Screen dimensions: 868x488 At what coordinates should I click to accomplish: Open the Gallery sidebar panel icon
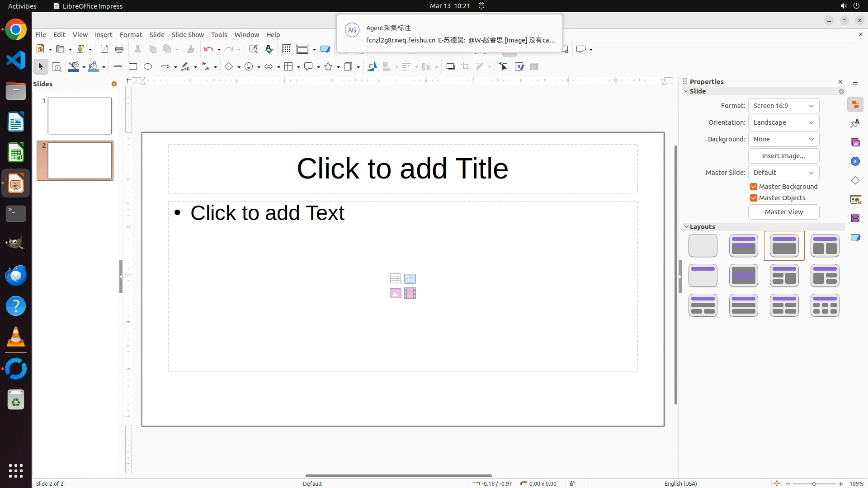(x=855, y=143)
